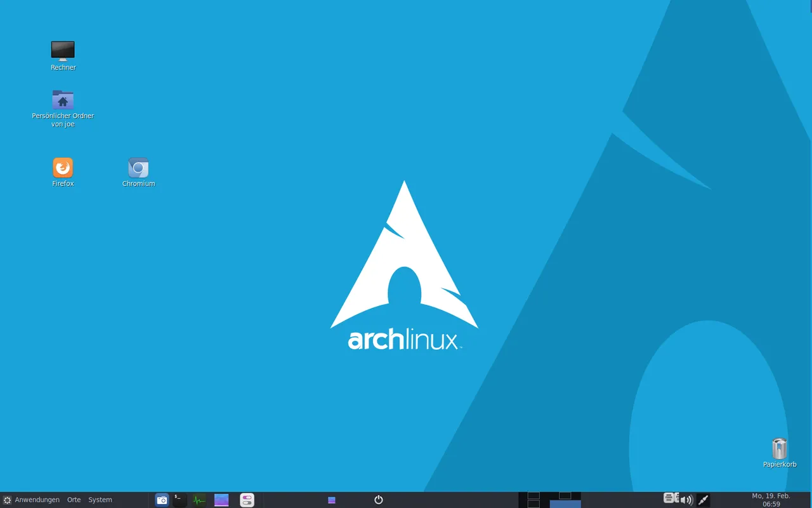Click the large purple gradient launcher icon
Viewport: 812px width, 508px height.
[x=221, y=500]
